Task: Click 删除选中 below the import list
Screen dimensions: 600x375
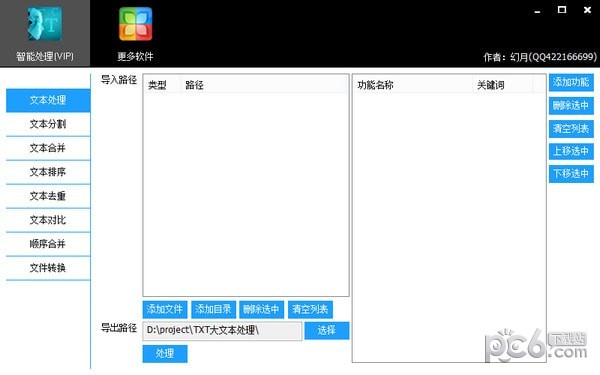Action: (x=261, y=309)
